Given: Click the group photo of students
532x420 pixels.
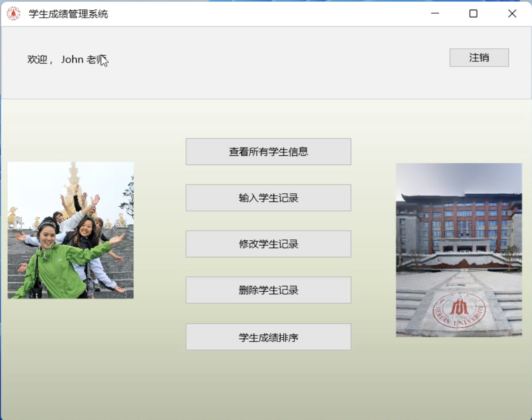Looking at the screenshot, I should [x=71, y=230].
